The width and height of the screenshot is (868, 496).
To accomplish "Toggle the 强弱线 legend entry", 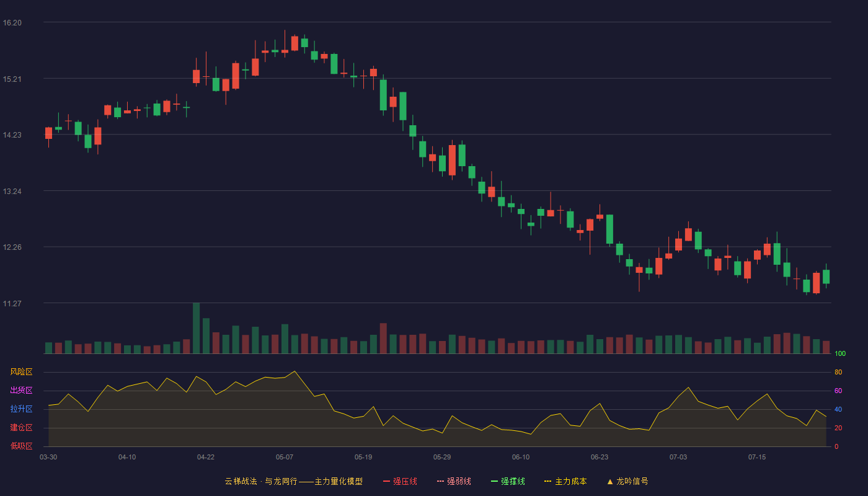I will pos(454,481).
